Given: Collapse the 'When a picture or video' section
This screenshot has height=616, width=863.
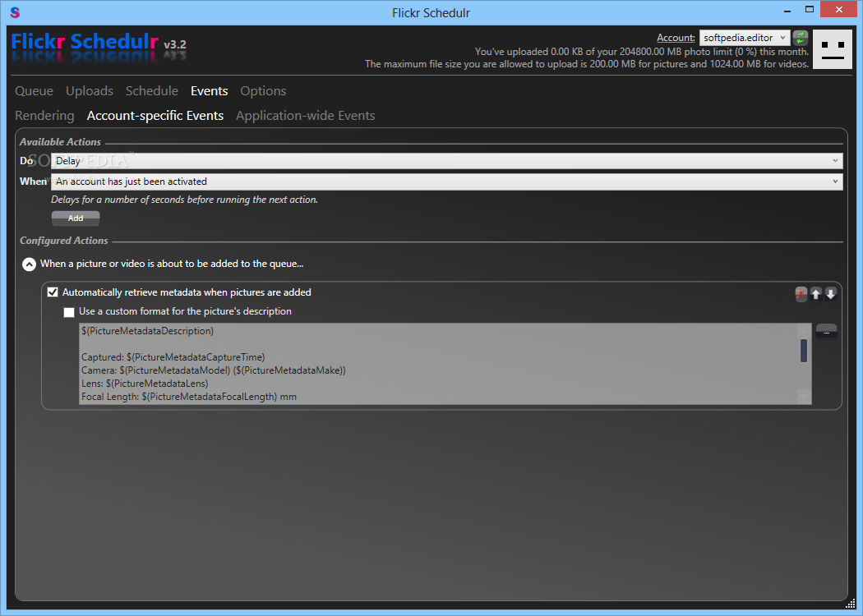Looking at the screenshot, I should coord(29,264).
